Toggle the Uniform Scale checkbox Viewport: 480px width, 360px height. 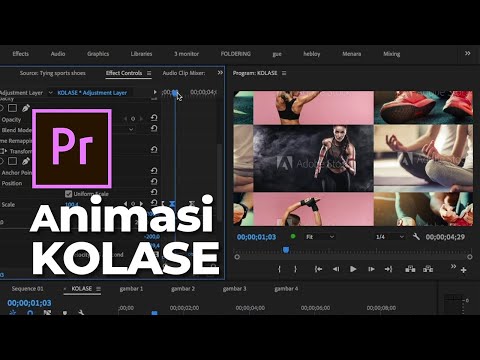(x=68, y=194)
